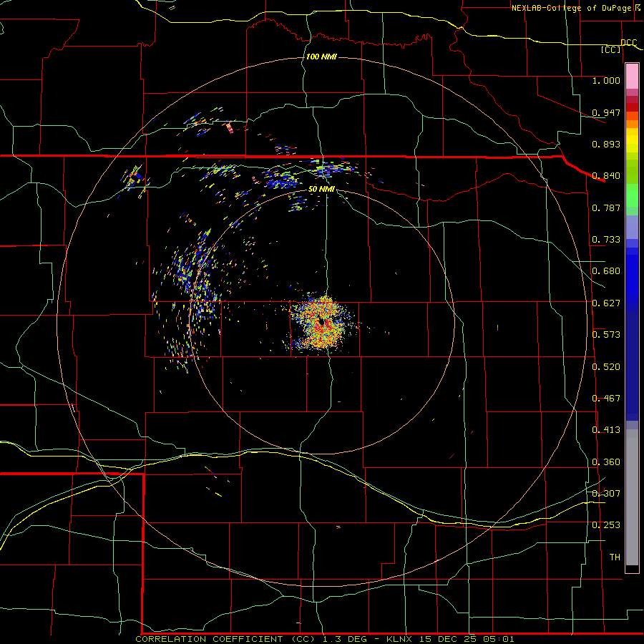Click the 1.000 color scale value

(606, 80)
